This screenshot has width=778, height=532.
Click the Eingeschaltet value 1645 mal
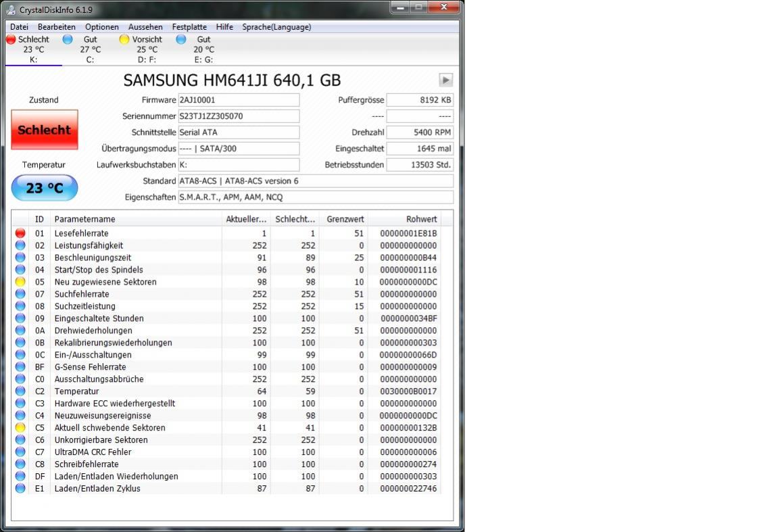(420, 149)
